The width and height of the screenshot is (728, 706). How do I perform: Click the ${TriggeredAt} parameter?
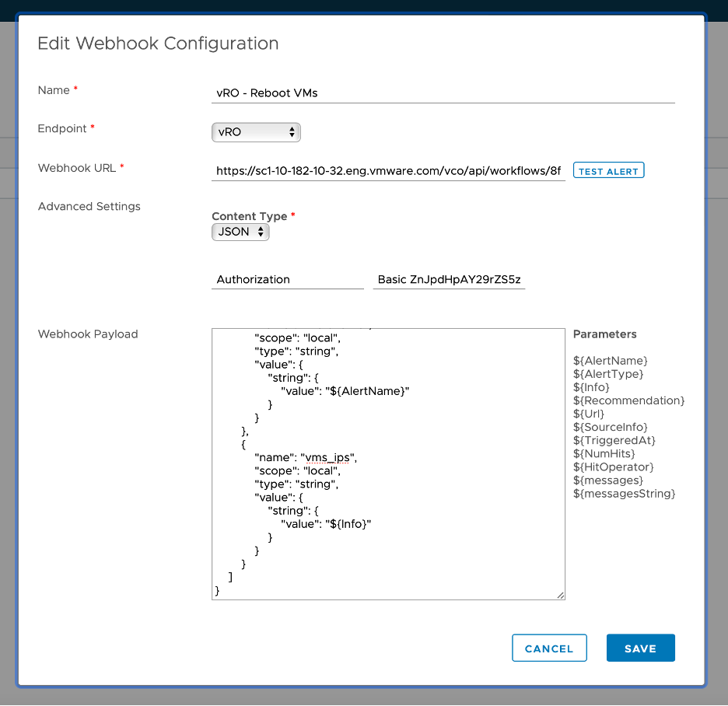tap(614, 440)
